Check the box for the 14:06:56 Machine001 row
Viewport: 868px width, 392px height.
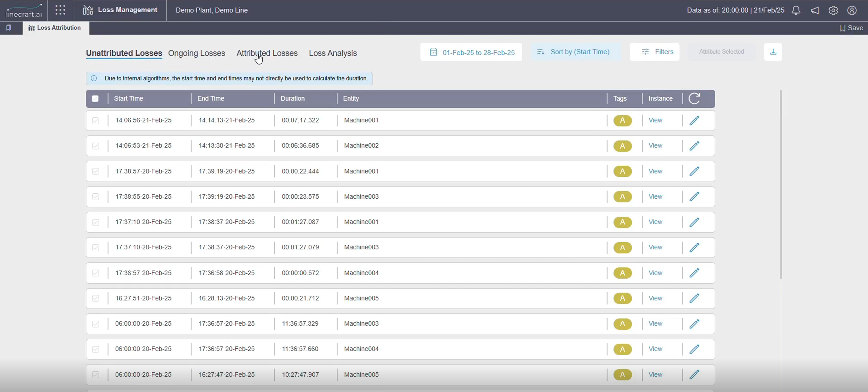click(x=96, y=121)
